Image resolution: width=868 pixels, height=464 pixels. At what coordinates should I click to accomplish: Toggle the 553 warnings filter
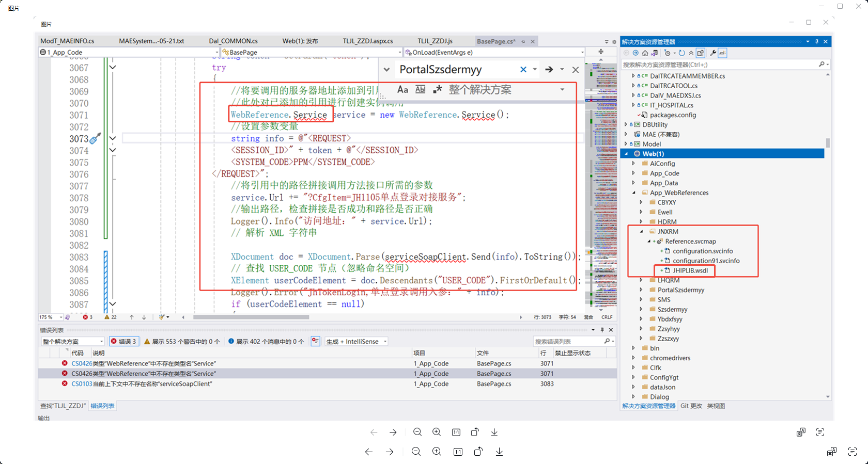point(182,341)
